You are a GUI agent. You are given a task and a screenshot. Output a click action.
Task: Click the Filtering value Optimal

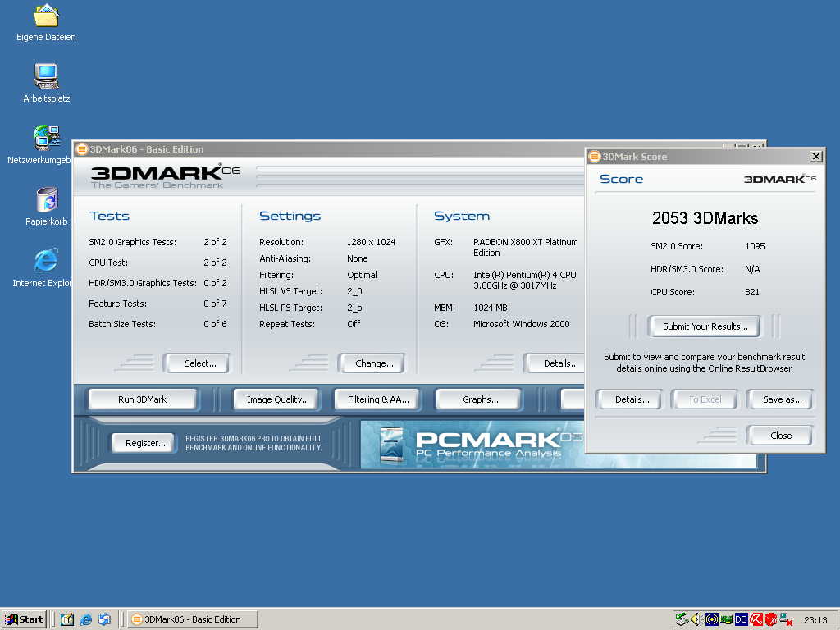(362, 275)
